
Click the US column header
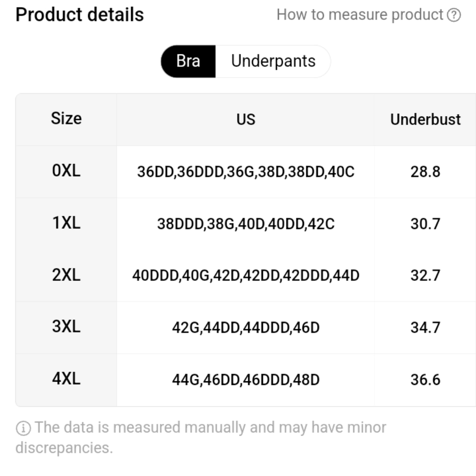point(245,119)
